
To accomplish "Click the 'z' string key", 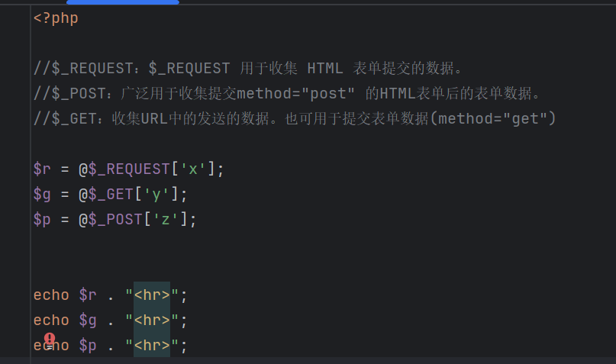I will pos(166,220).
